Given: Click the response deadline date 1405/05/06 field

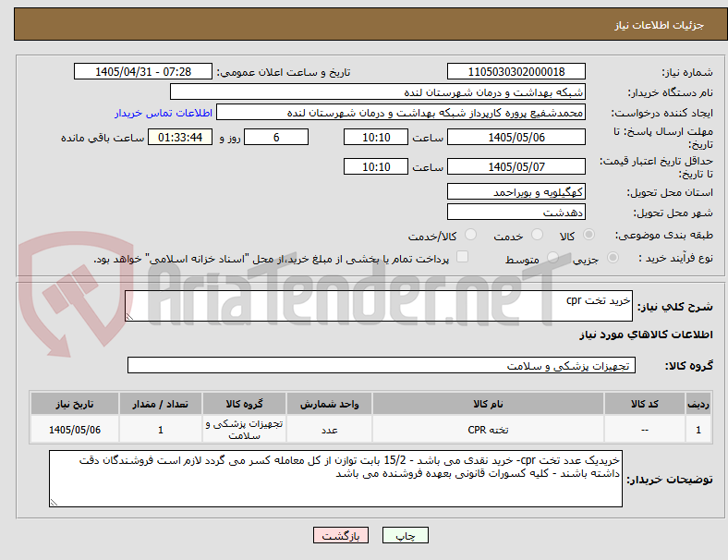Looking at the screenshot, I should point(516,137).
